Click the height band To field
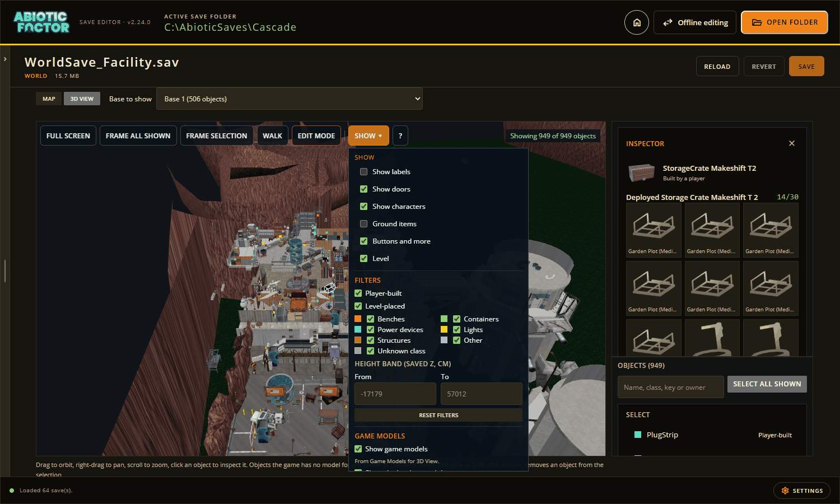This screenshot has height=504, width=840. tap(482, 394)
